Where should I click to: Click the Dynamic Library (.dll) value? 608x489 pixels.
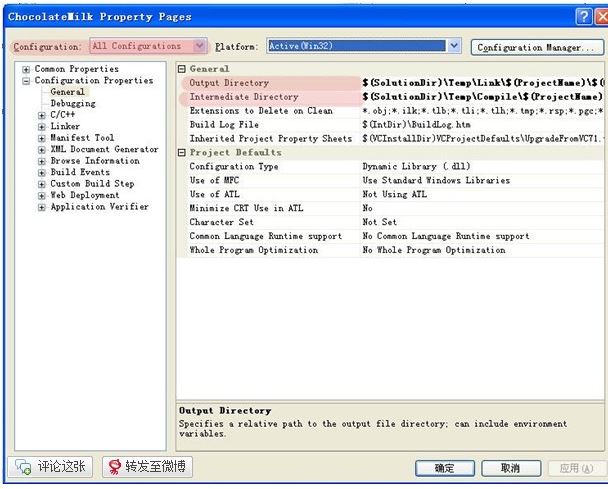(416, 167)
